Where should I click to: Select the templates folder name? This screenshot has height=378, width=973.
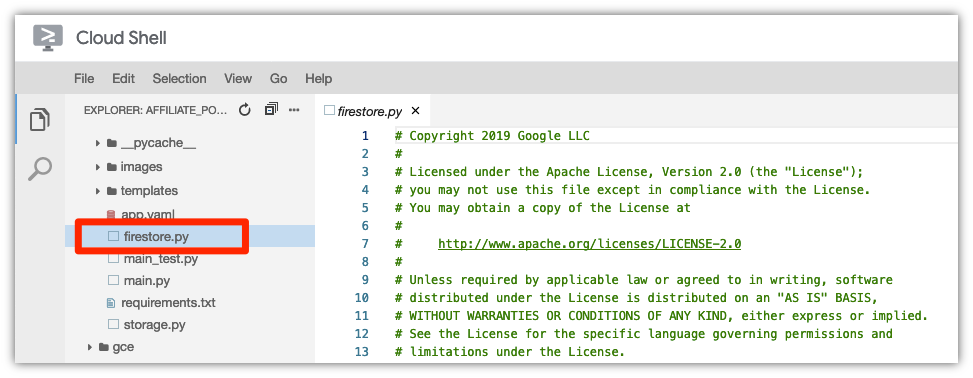click(x=149, y=191)
